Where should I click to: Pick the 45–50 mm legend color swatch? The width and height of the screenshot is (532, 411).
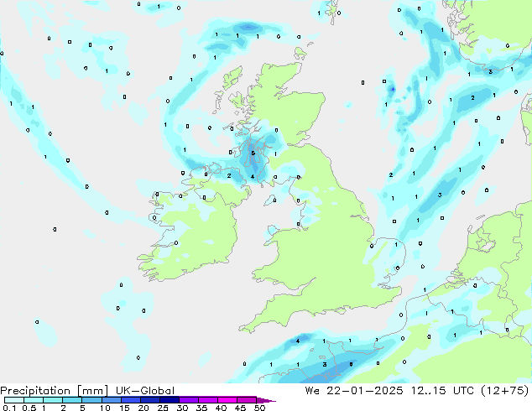(x=247, y=400)
